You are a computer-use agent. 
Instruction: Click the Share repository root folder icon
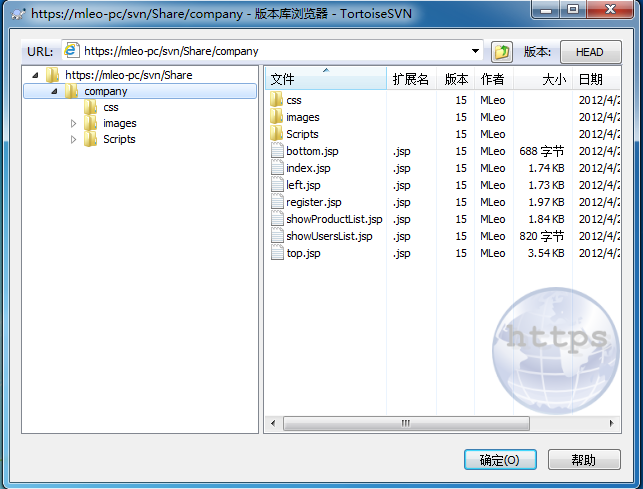[x=52, y=75]
